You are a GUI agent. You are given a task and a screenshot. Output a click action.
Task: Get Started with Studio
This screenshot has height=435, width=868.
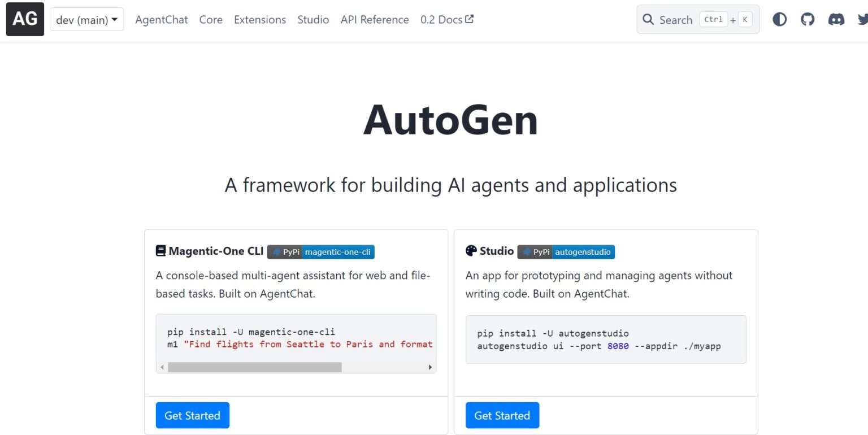(x=502, y=415)
